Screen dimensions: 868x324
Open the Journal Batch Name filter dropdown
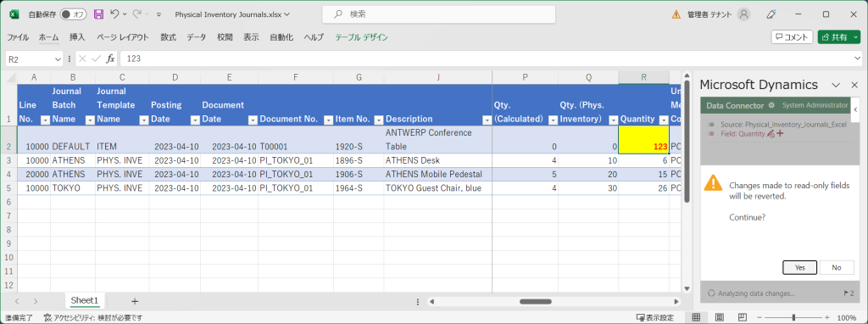coord(90,120)
